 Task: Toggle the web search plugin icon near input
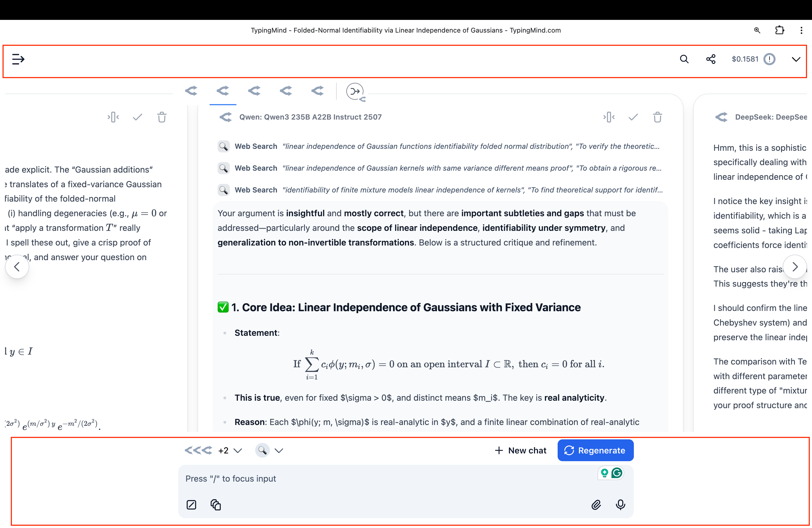coord(262,451)
